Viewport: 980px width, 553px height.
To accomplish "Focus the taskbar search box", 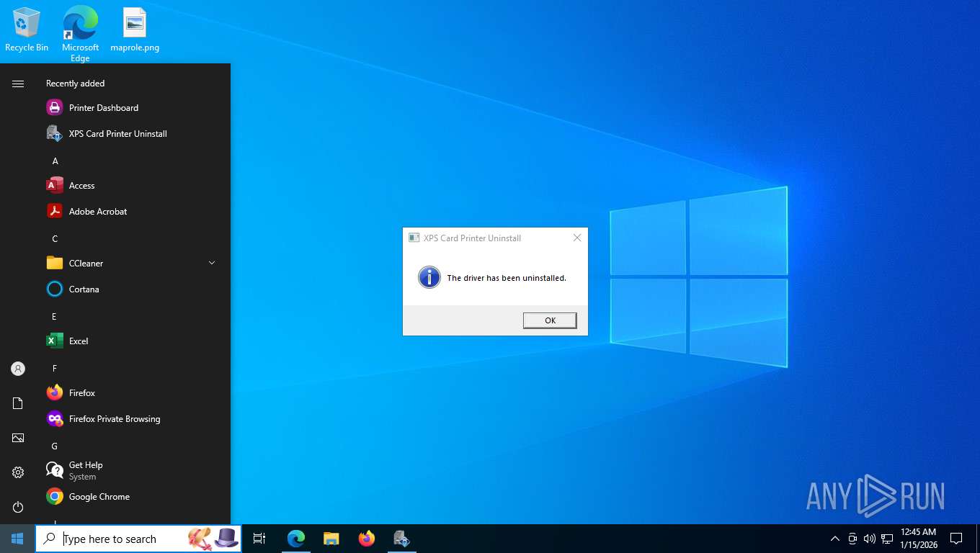I will [x=138, y=539].
